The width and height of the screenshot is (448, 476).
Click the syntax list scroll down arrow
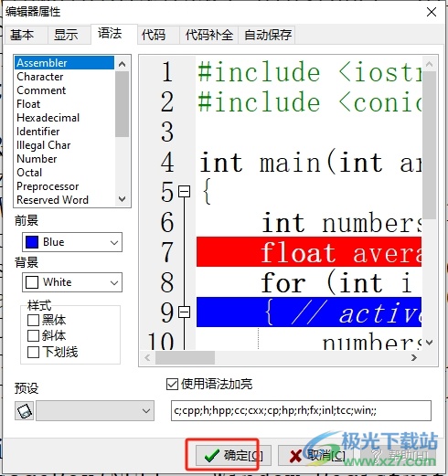click(123, 199)
